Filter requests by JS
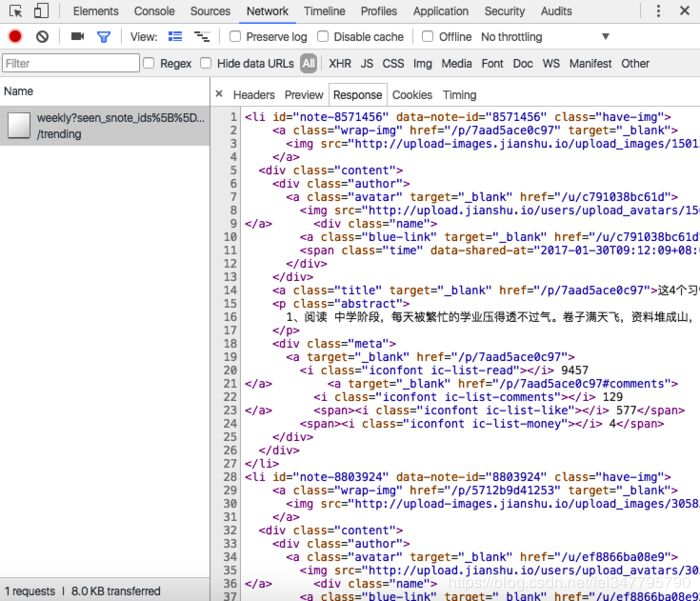The image size is (700, 601). tap(367, 63)
